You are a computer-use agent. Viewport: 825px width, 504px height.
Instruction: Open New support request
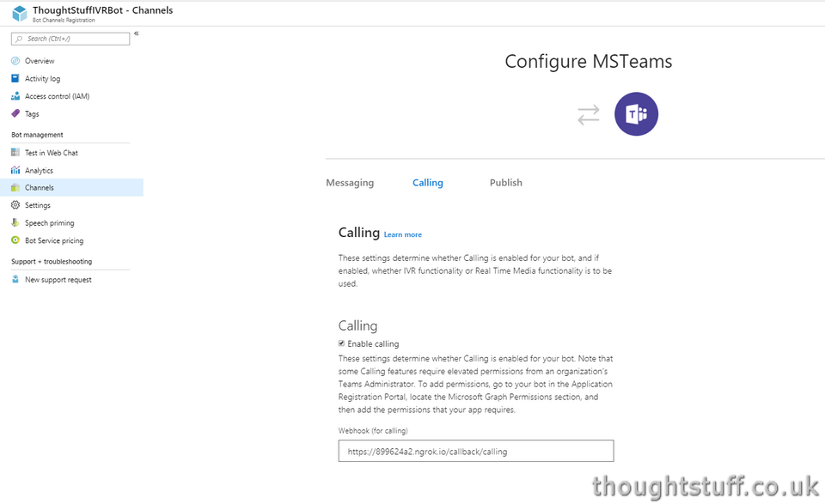[58, 280]
